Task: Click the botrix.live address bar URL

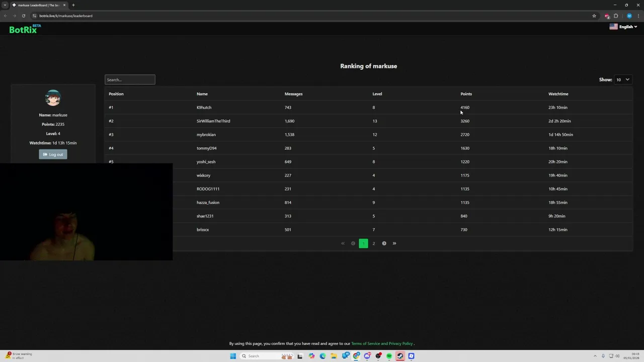Action: click(x=66, y=16)
